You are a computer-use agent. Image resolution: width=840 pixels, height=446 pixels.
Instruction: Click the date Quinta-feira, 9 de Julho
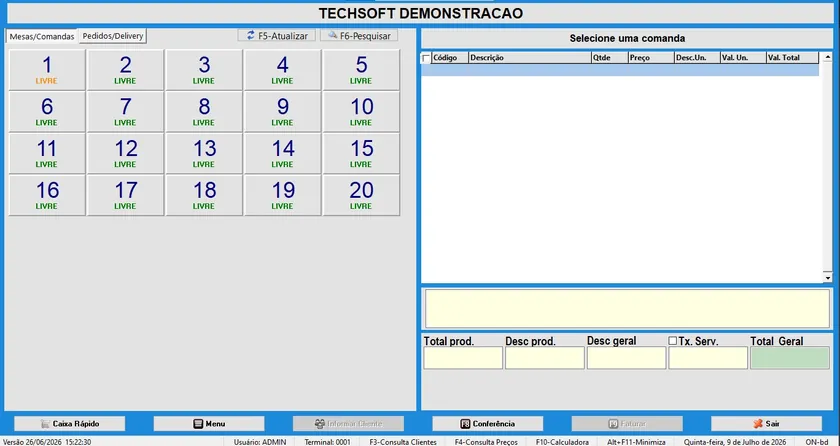coord(734,442)
